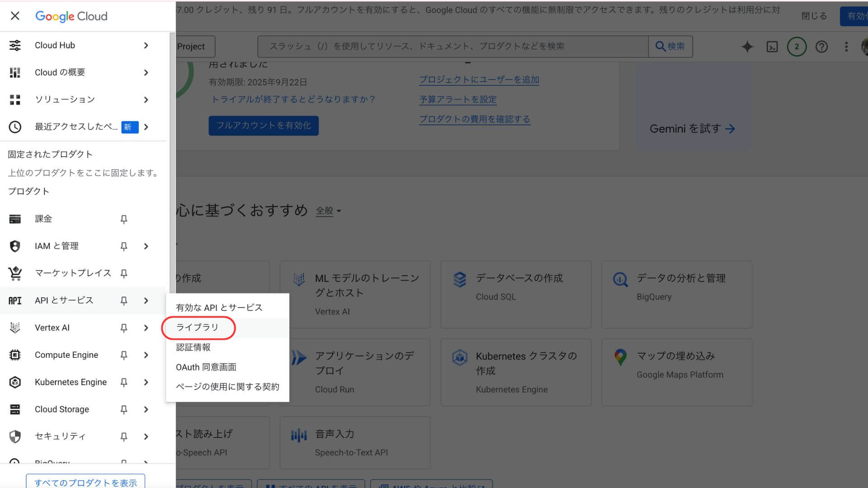Close the navigation menu with the X icon
This screenshot has height=488, width=868.
(x=15, y=16)
